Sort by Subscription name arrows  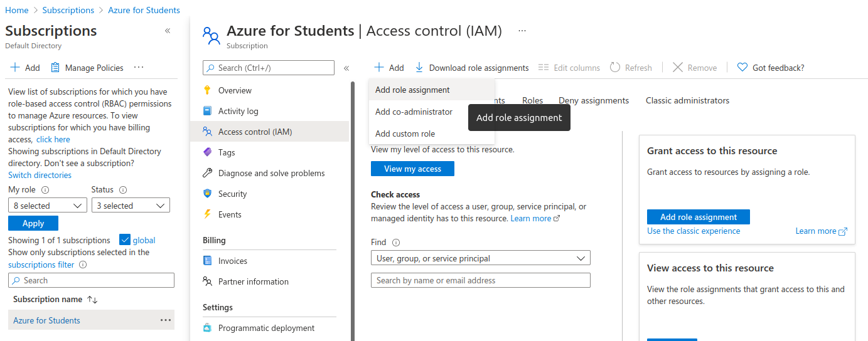pos(92,300)
